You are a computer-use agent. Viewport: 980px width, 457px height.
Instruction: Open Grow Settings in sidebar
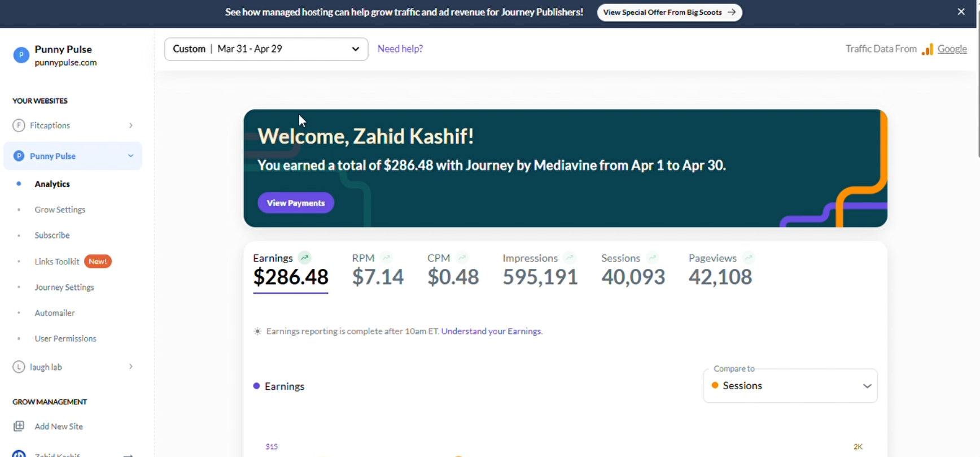pos(60,210)
